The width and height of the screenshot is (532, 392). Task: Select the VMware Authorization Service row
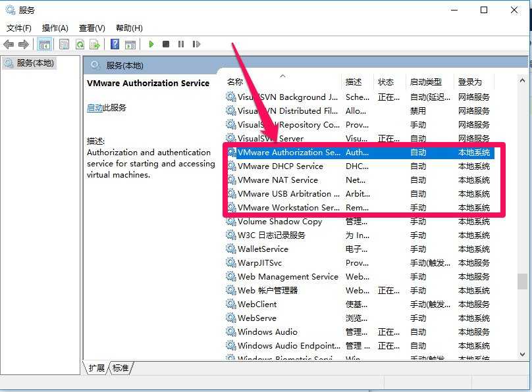point(359,153)
